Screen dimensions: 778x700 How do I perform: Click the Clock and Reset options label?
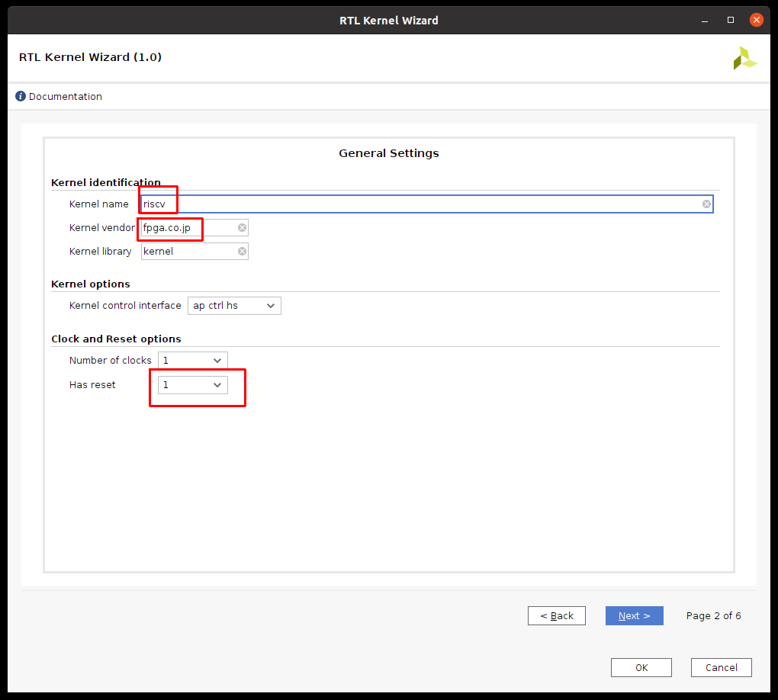pyautogui.click(x=116, y=339)
